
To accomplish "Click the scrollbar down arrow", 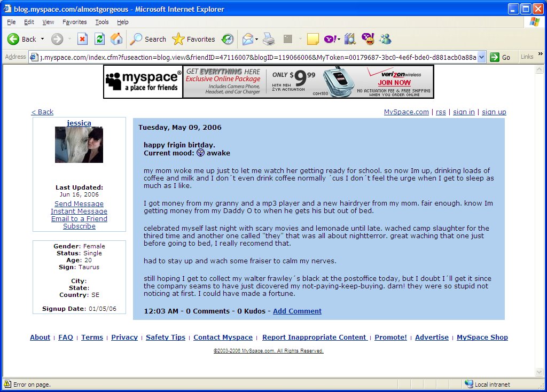I will click(x=540, y=372).
